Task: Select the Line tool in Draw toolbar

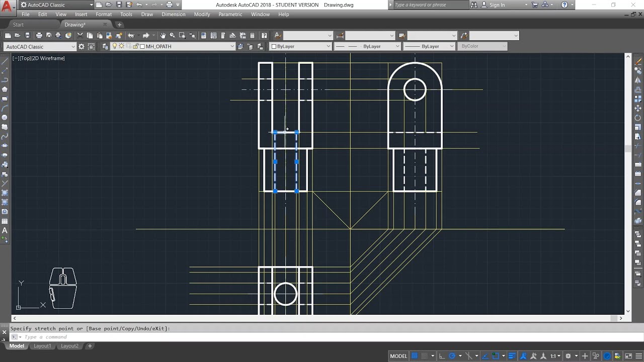Action: click(5, 61)
